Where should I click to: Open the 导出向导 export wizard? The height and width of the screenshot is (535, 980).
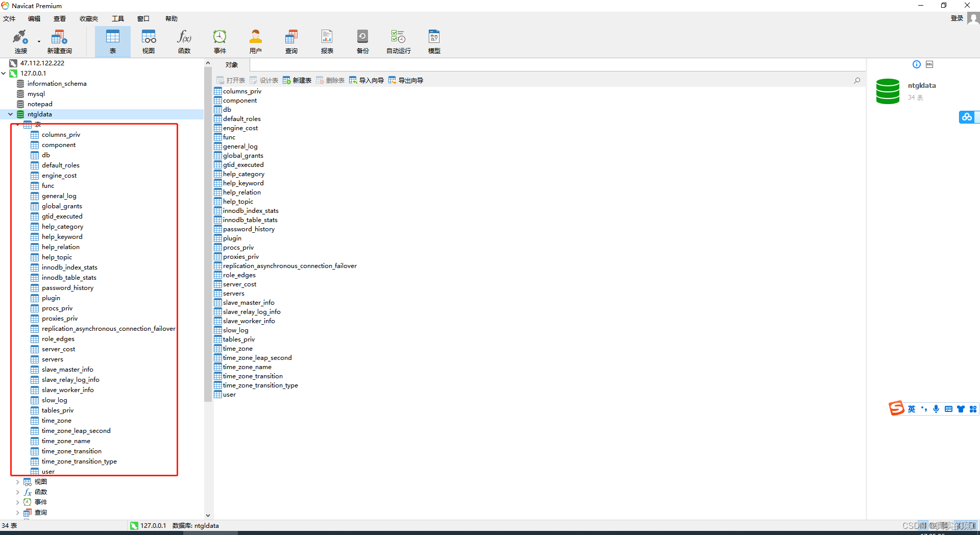tap(406, 80)
